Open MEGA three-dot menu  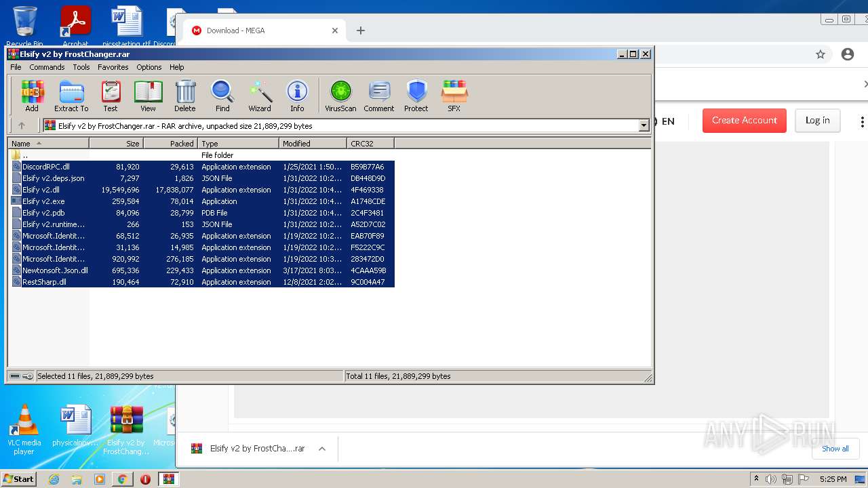click(x=862, y=121)
